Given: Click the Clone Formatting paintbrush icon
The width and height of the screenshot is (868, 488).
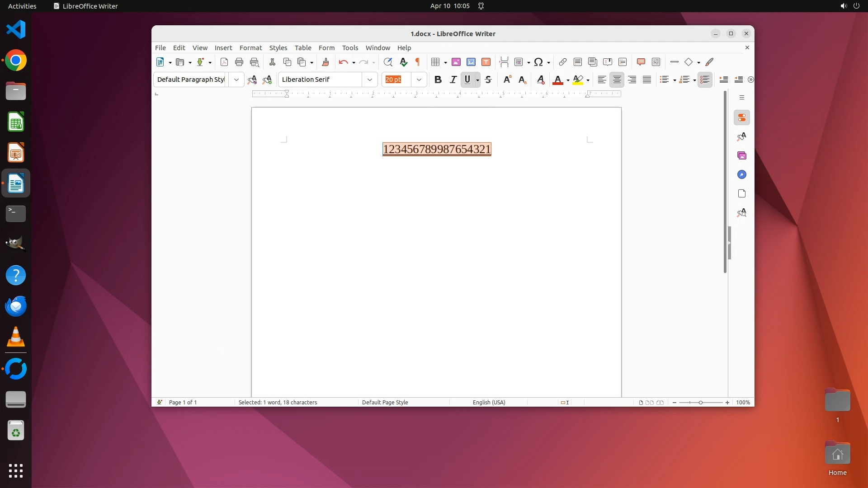Looking at the screenshot, I should (x=325, y=62).
